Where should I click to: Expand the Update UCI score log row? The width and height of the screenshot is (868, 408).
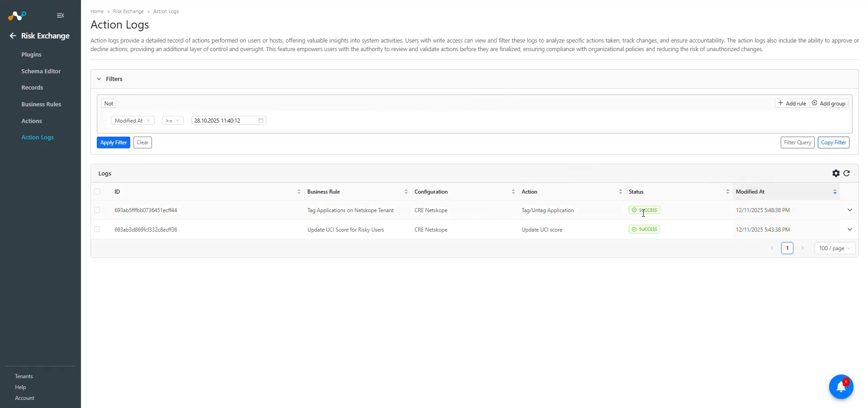pos(850,229)
